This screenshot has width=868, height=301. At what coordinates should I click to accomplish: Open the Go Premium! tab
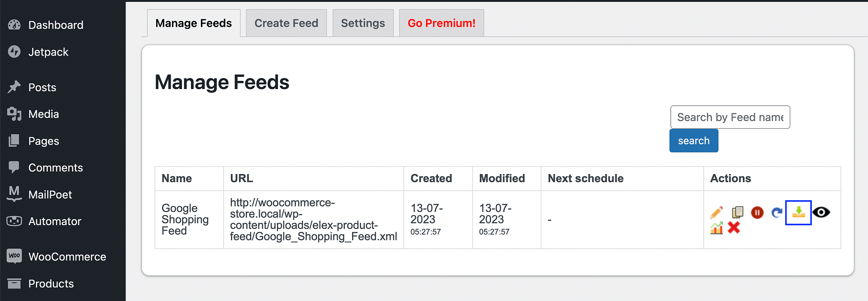(x=441, y=23)
